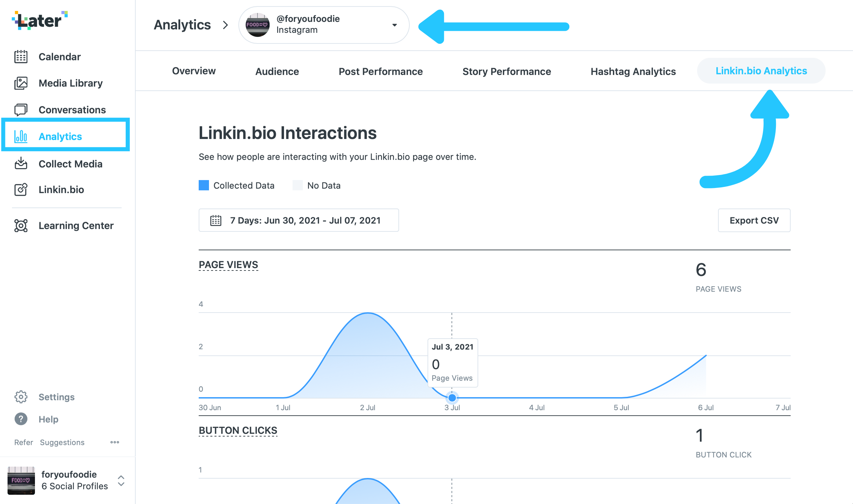Click the calendar icon in date range field
The image size is (853, 504).
(x=216, y=220)
